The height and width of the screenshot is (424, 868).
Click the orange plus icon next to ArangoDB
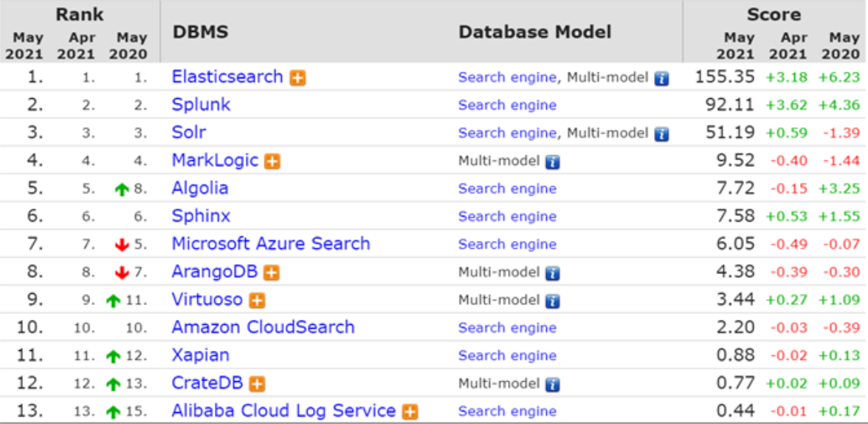point(272,273)
